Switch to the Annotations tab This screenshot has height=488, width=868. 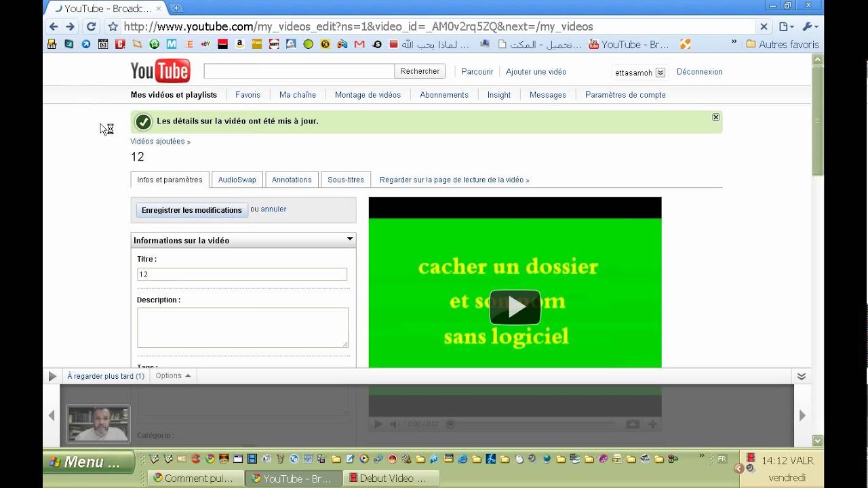(292, 180)
